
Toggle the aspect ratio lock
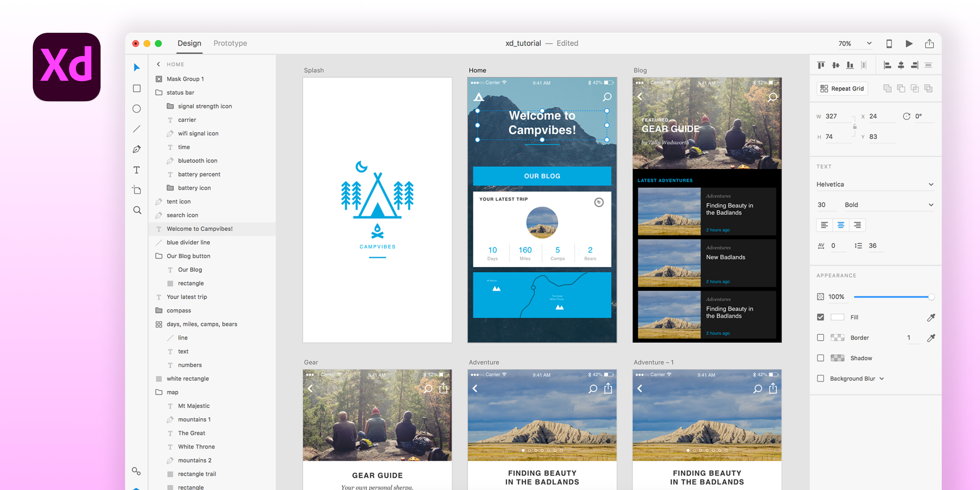(855, 127)
